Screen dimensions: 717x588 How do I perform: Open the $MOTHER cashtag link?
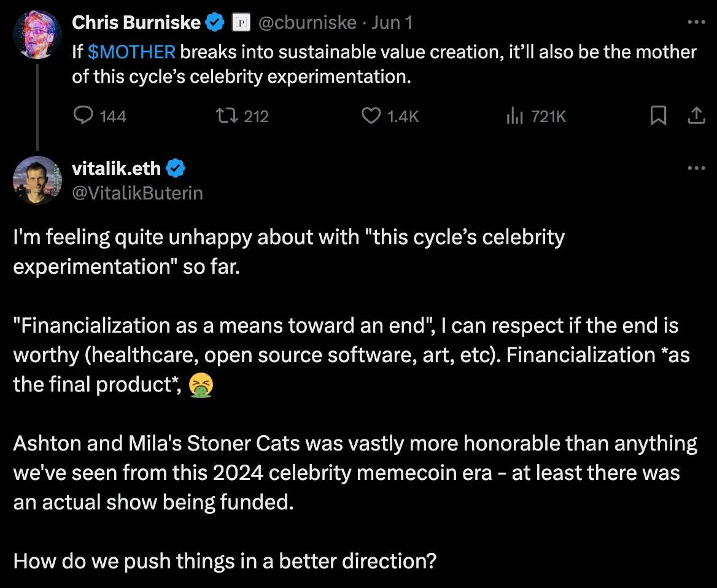132,52
